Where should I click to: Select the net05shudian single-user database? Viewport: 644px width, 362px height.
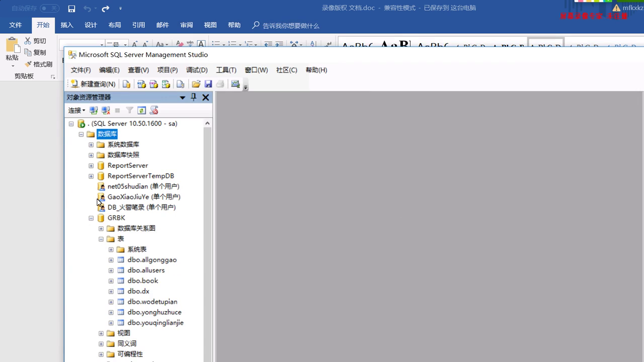point(143,186)
